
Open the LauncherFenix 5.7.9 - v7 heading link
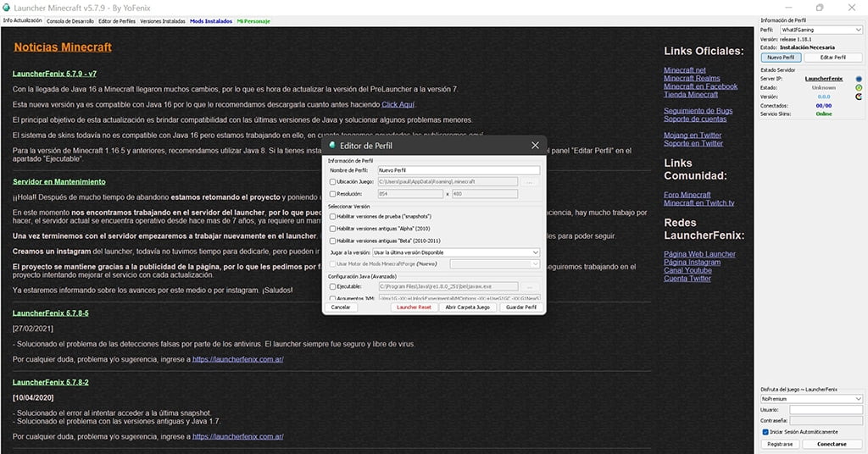click(54, 74)
